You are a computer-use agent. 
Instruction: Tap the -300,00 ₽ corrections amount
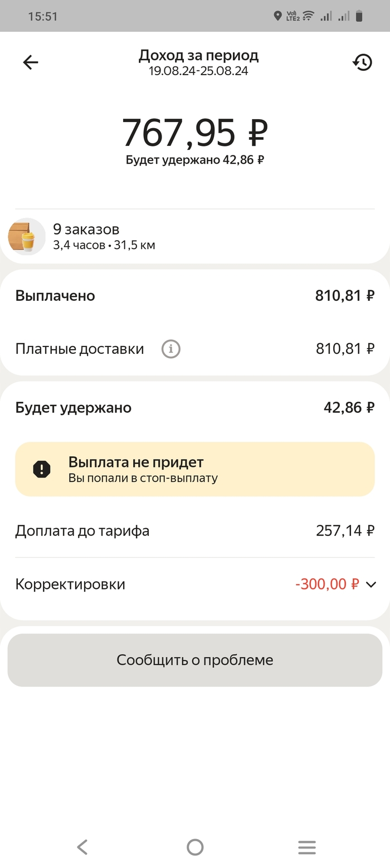tap(327, 584)
